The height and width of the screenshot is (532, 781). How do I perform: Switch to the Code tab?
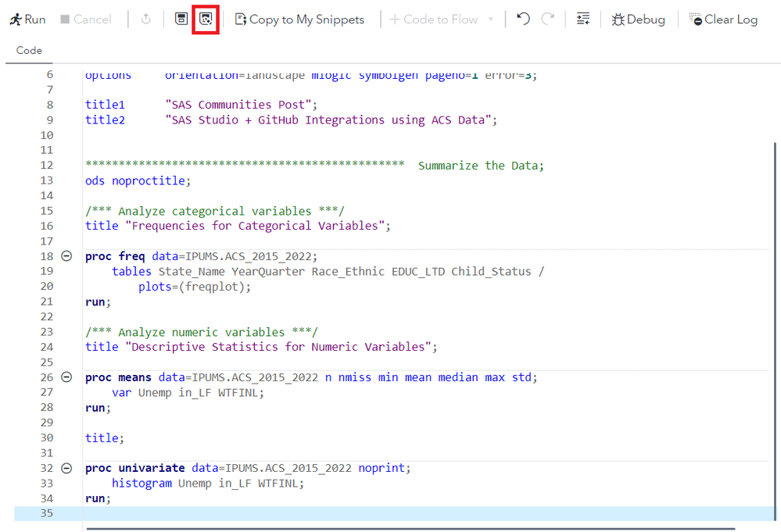28,49
